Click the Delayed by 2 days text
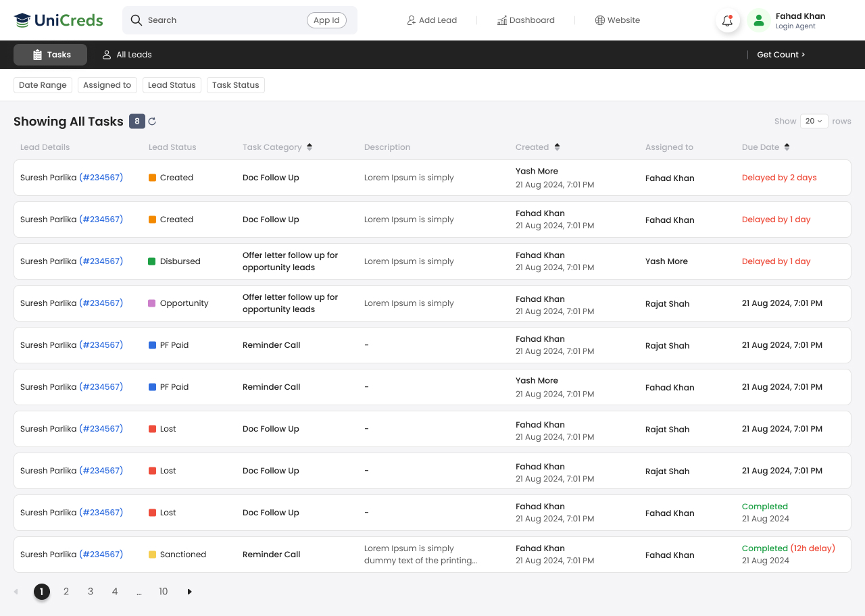Image resolution: width=865 pixels, height=616 pixels. coord(779,178)
